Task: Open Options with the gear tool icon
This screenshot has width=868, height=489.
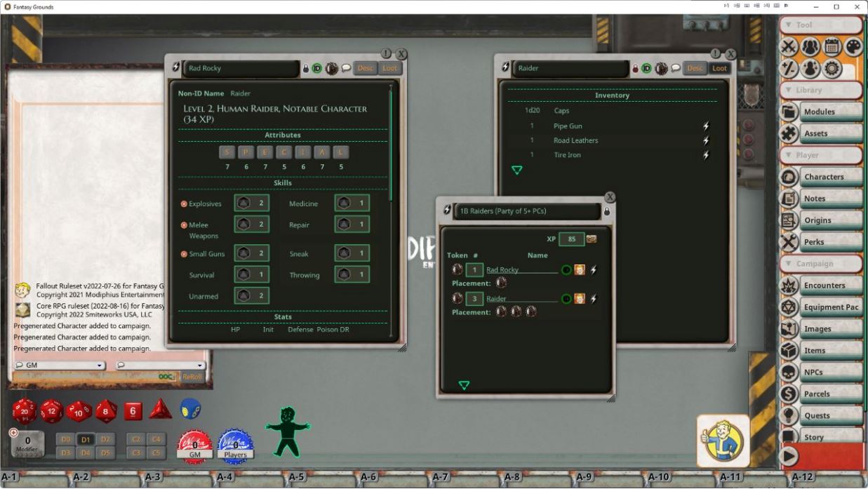Action: click(x=831, y=67)
